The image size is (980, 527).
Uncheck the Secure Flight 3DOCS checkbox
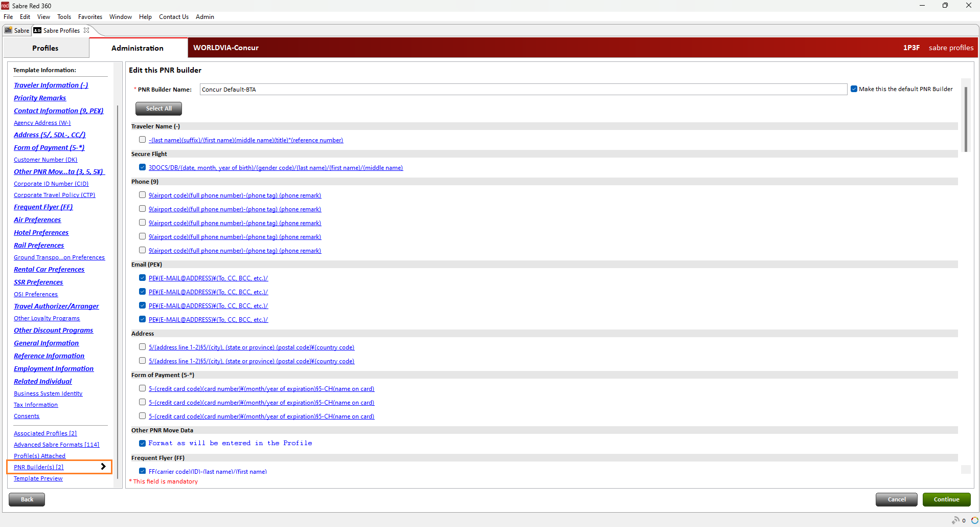tap(142, 167)
